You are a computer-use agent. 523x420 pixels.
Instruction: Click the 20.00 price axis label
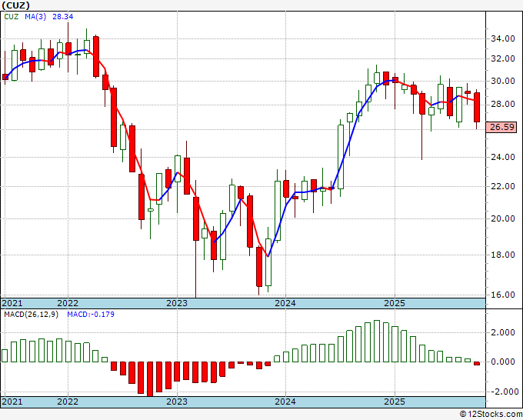click(x=503, y=218)
